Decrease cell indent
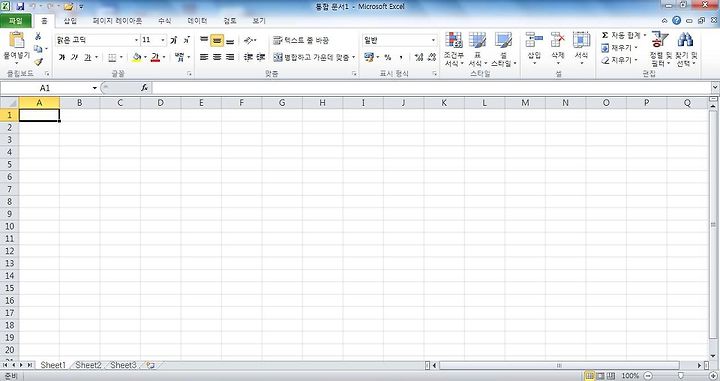 tap(248, 57)
